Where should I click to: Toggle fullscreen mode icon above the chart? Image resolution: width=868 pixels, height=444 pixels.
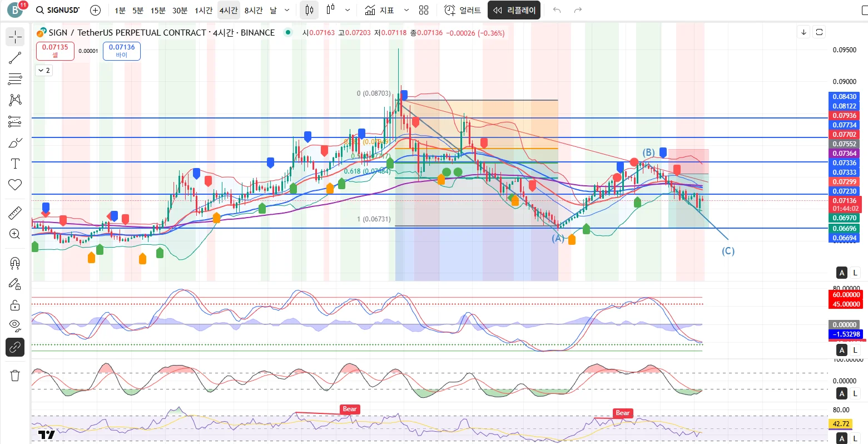(819, 32)
